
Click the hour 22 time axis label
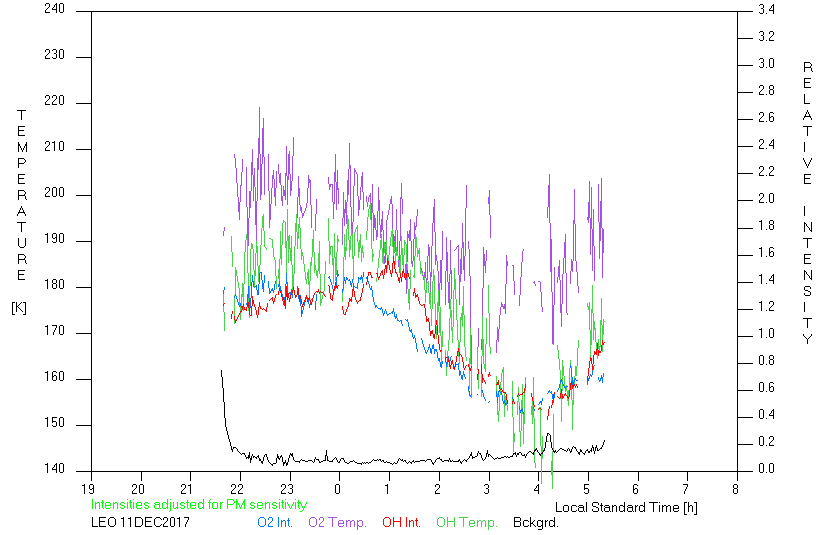[237, 489]
